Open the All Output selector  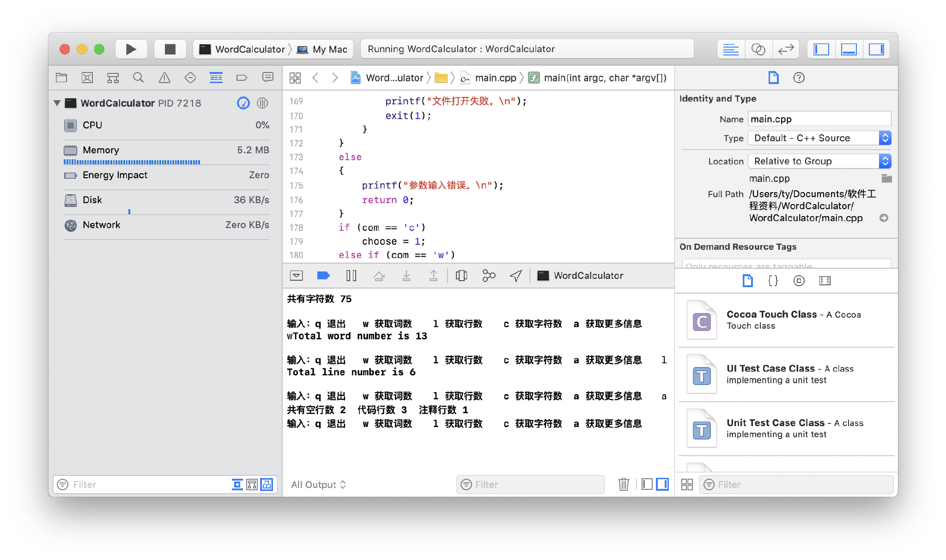[x=318, y=484]
